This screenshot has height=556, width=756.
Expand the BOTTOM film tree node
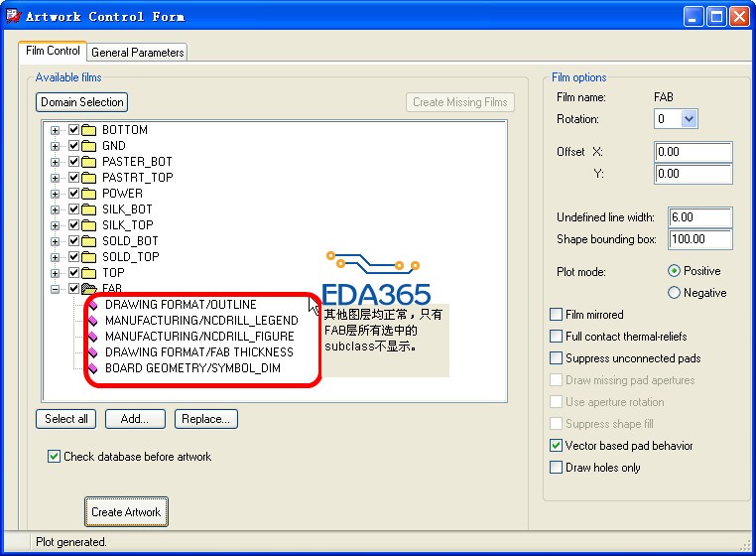55,130
